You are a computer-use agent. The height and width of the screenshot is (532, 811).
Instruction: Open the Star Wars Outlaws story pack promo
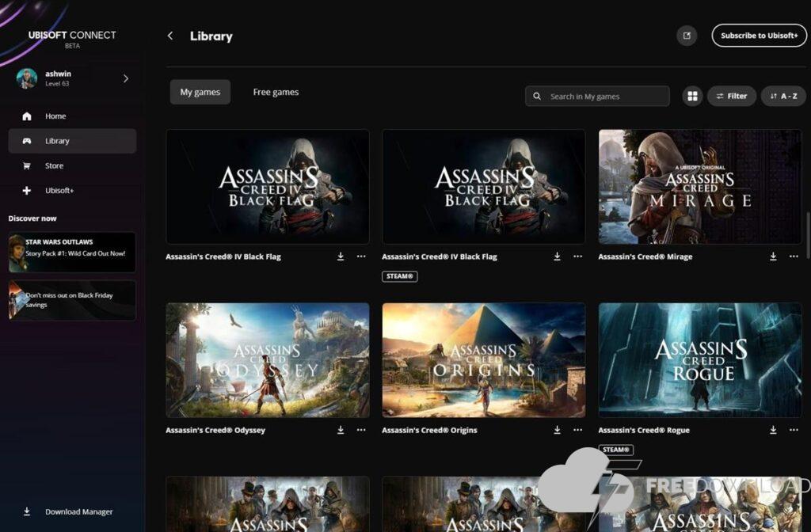(x=72, y=252)
